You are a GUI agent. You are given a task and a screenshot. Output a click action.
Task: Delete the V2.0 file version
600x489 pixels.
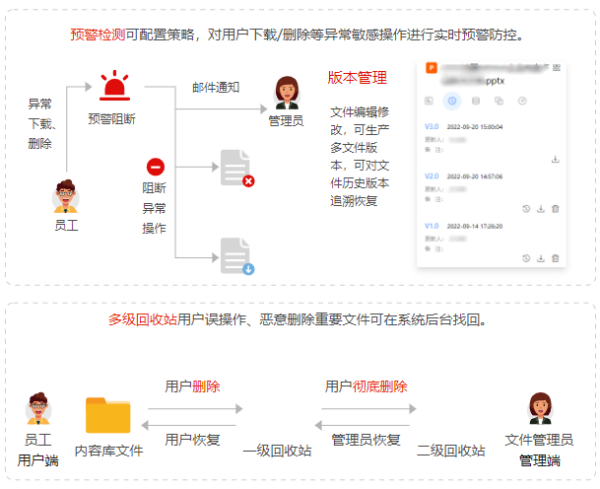[x=556, y=209]
